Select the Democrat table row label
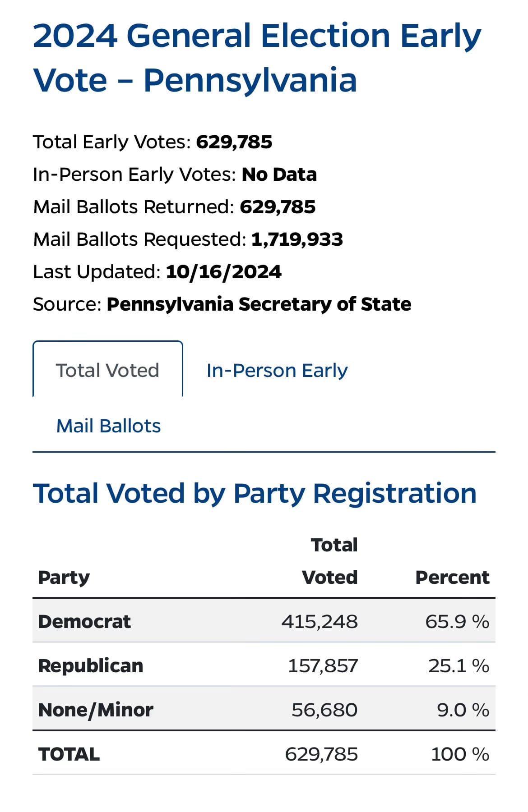Screen dimensions: 528x812 (84, 621)
